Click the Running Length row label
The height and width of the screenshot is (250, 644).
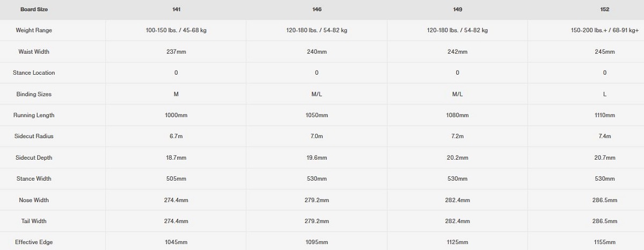(x=34, y=115)
